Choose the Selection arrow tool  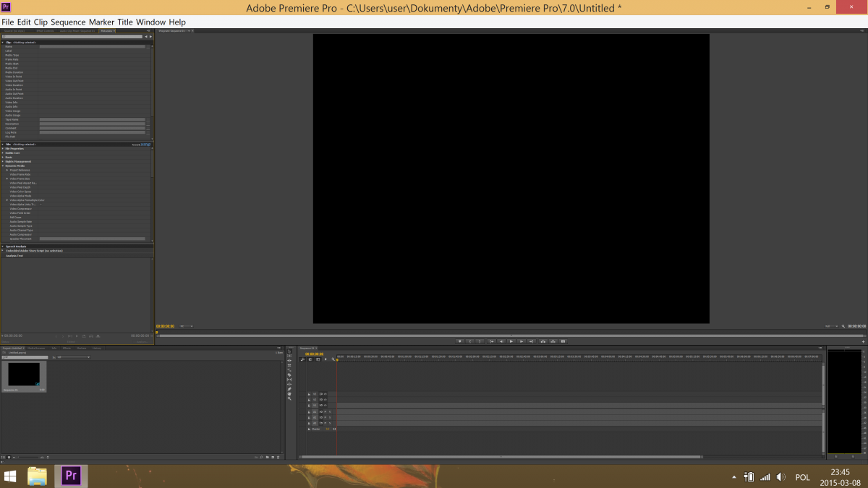coord(289,351)
